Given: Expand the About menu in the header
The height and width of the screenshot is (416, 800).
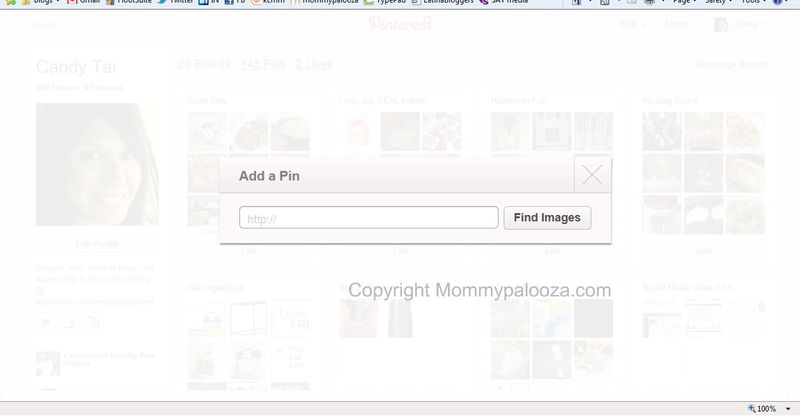Looking at the screenshot, I should [x=680, y=24].
